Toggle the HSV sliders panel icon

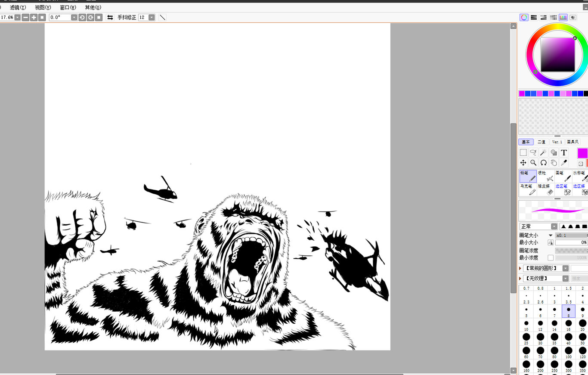click(x=544, y=17)
